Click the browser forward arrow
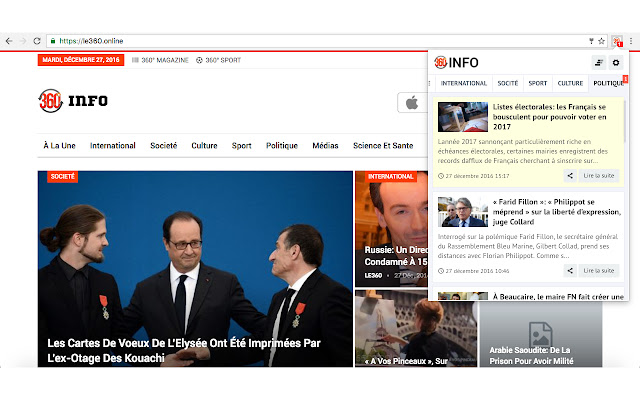Screen dimensions: 640x400 click(23, 41)
